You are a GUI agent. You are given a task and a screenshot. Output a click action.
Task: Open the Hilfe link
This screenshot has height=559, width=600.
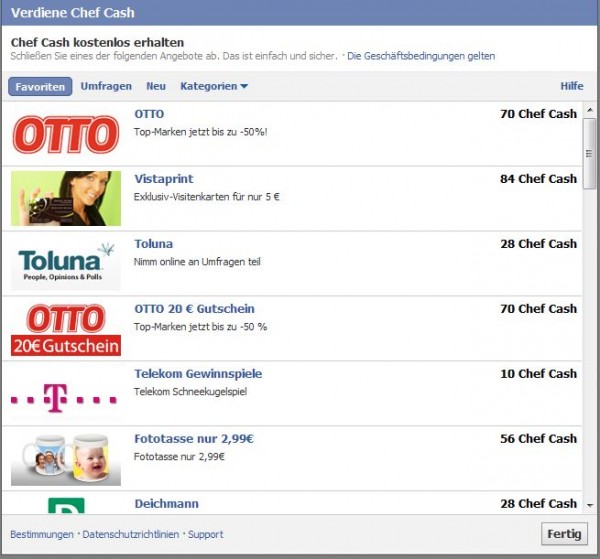[x=571, y=87]
